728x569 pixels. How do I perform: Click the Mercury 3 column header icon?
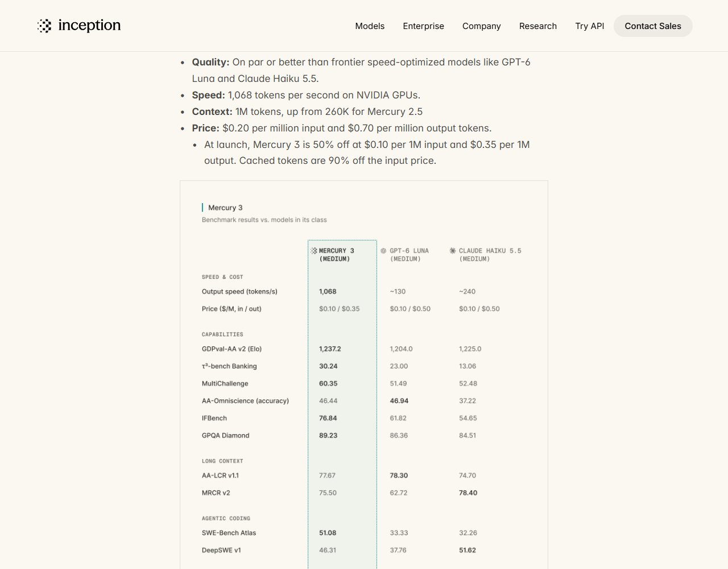point(313,250)
